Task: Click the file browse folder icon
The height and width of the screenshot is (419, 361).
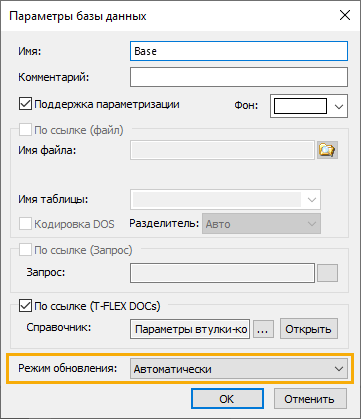Action: click(x=327, y=150)
